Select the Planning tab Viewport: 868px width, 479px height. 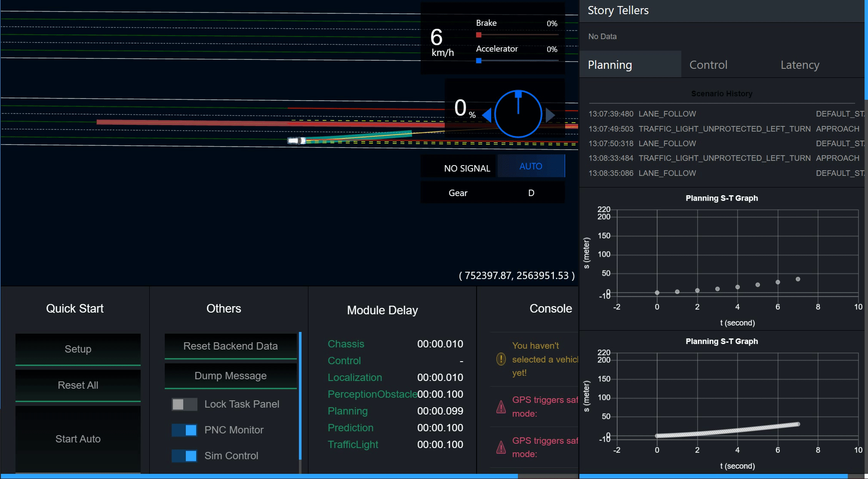coord(610,65)
